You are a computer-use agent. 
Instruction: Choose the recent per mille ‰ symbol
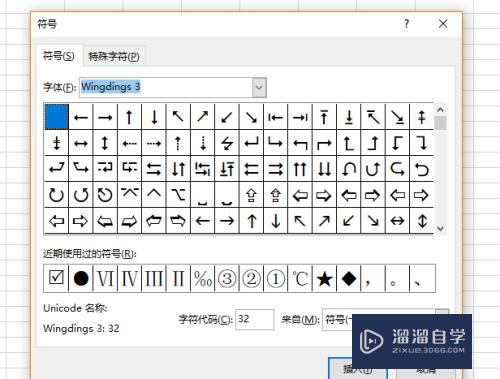pyautogui.click(x=203, y=278)
